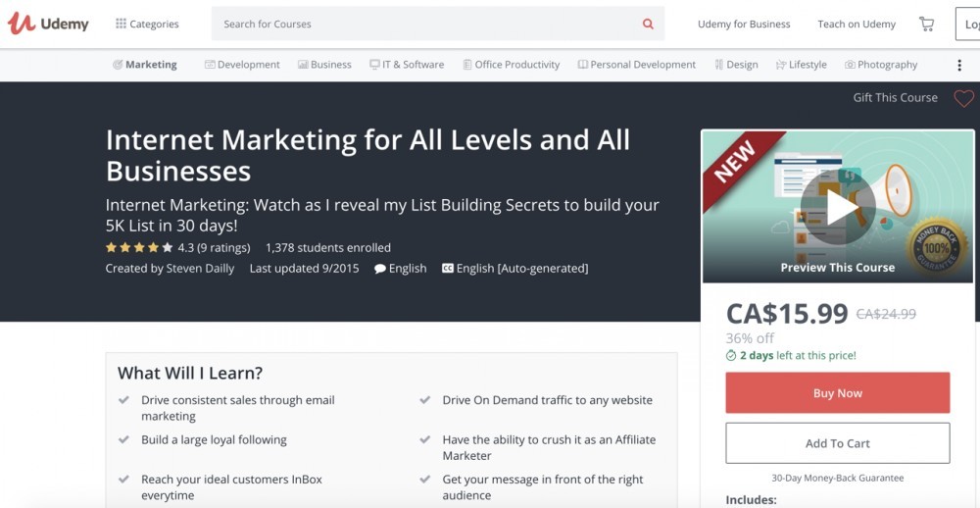Open the shopping cart icon
This screenshot has width=980, height=508.
click(926, 24)
